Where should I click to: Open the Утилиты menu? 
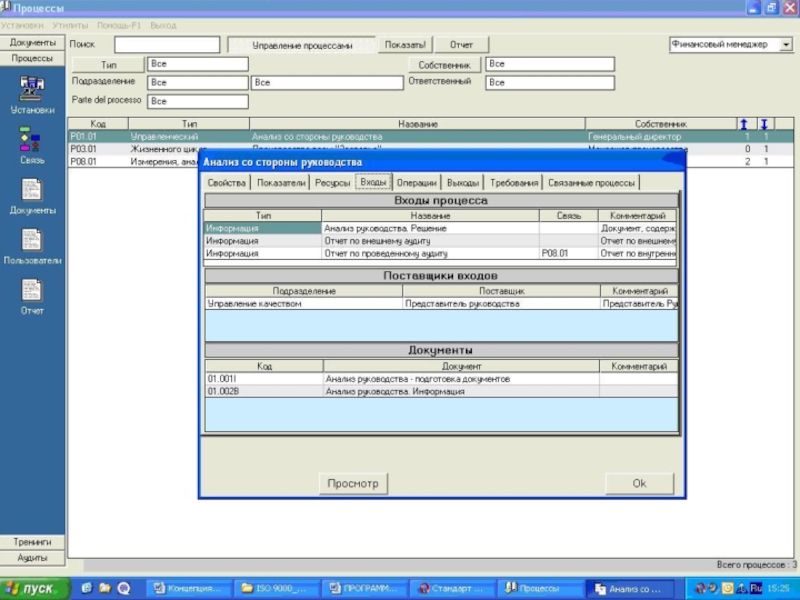point(69,25)
